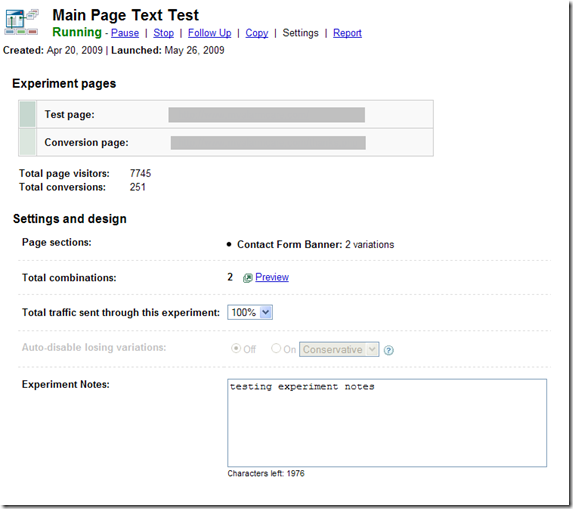Click the Characters left: 1976 counter
Viewport: 573px width, 509px height.
pos(266,474)
